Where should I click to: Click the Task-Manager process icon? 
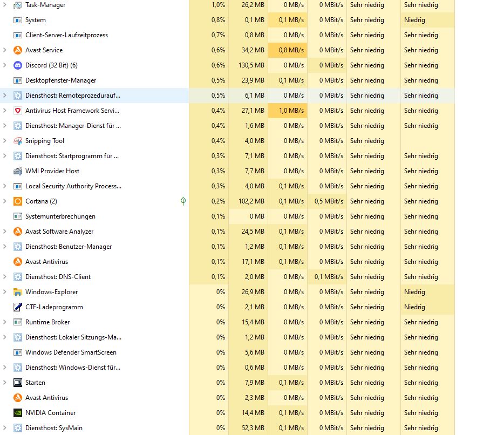(18, 5)
